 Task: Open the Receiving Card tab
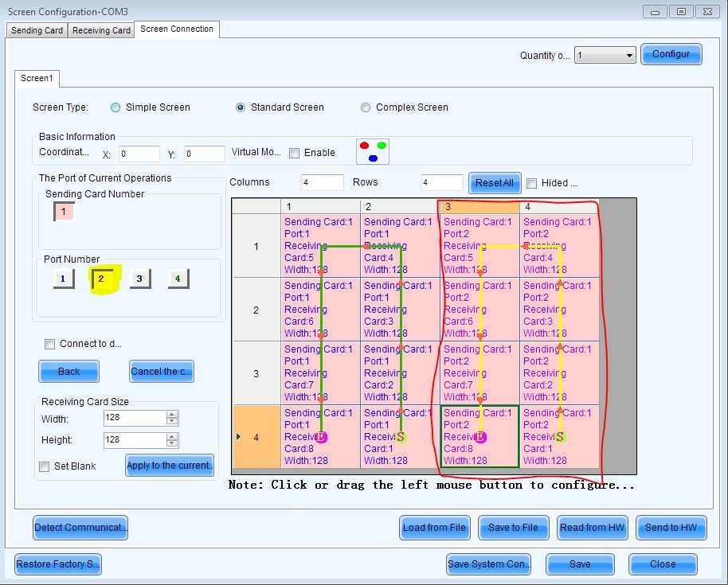(101, 30)
